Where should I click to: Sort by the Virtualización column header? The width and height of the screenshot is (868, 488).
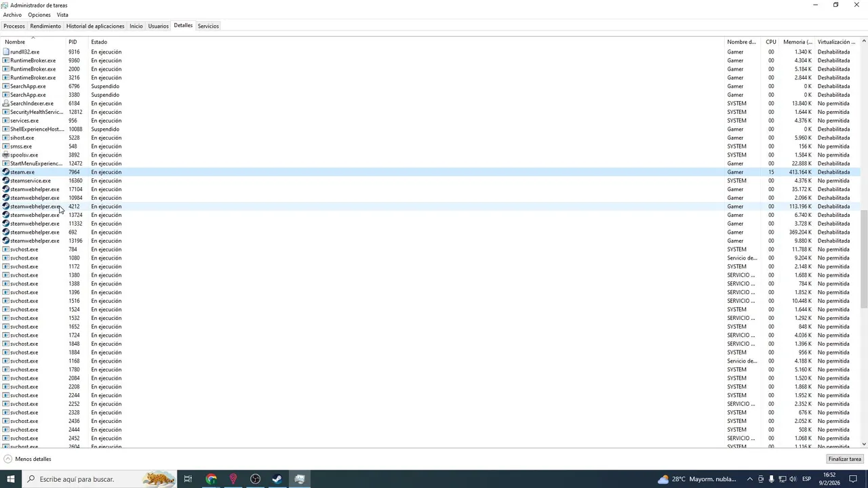[x=837, y=42]
